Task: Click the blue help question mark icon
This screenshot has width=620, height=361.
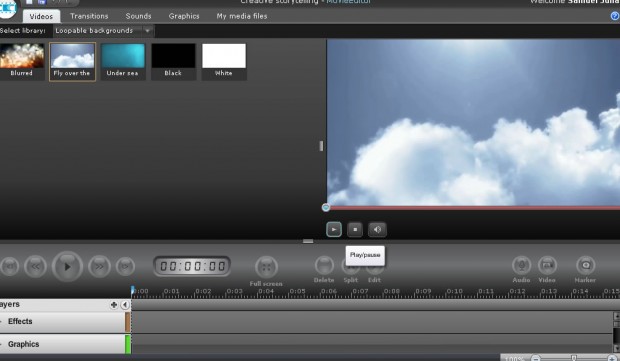Action: pyautogui.click(x=615, y=16)
